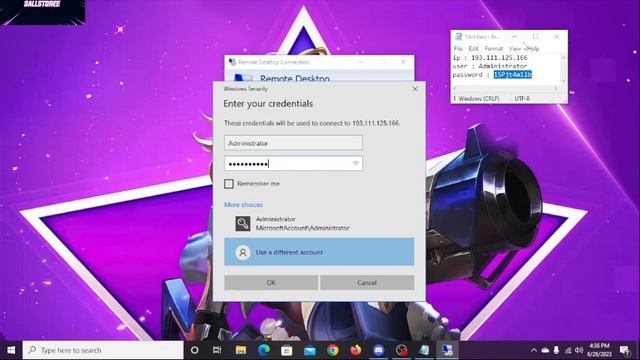Click the taskbar search box

click(103, 350)
